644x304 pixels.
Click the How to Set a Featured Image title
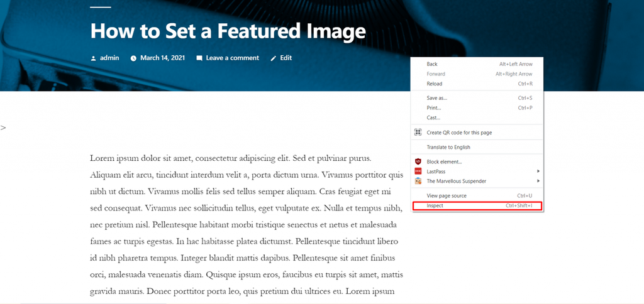pyautogui.click(x=228, y=31)
